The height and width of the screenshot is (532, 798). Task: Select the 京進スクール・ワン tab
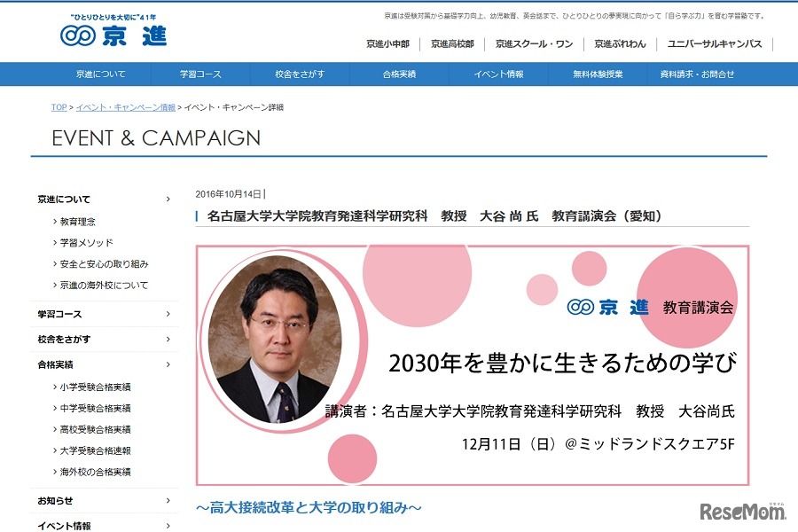[533, 43]
